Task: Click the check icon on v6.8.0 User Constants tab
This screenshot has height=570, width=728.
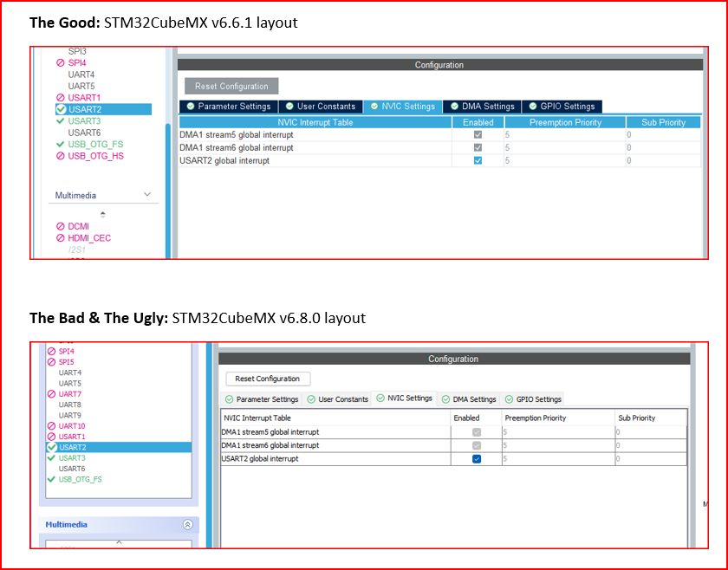Action: (x=311, y=399)
